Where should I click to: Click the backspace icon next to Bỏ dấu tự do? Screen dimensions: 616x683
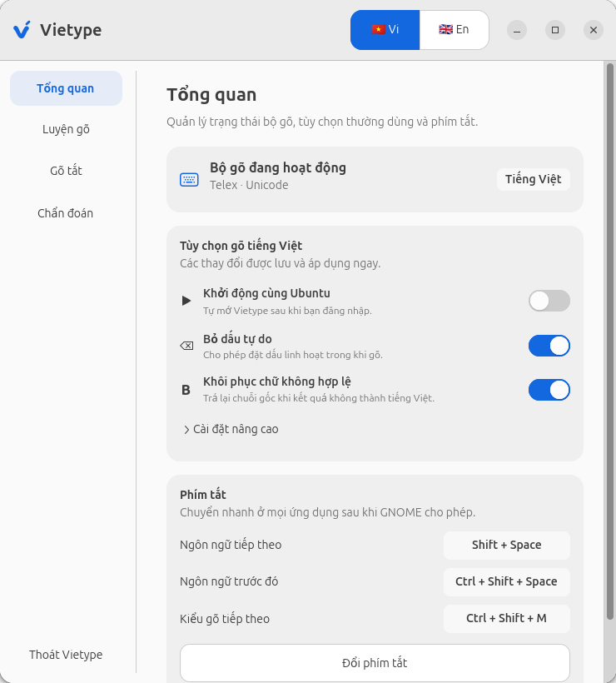[x=186, y=346]
